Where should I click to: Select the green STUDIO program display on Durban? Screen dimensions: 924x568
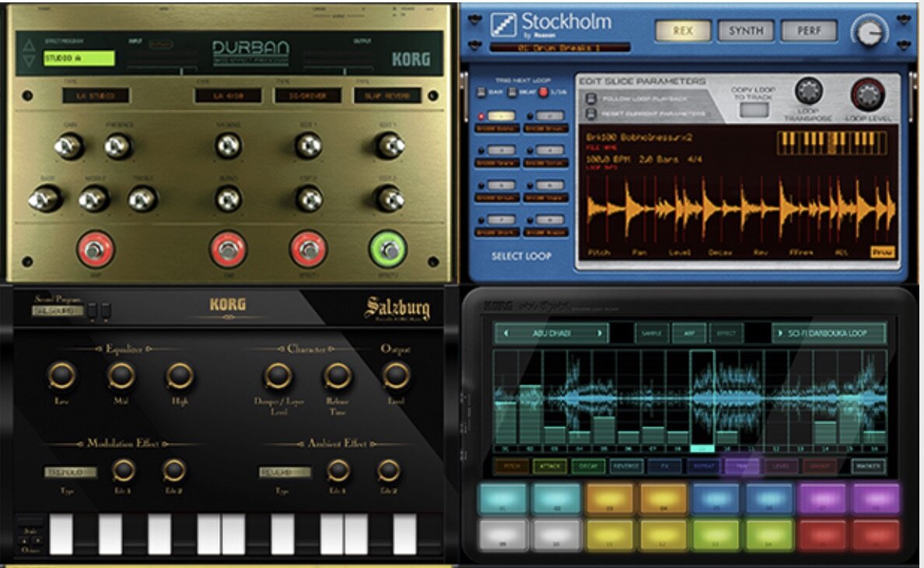tap(79, 58)
